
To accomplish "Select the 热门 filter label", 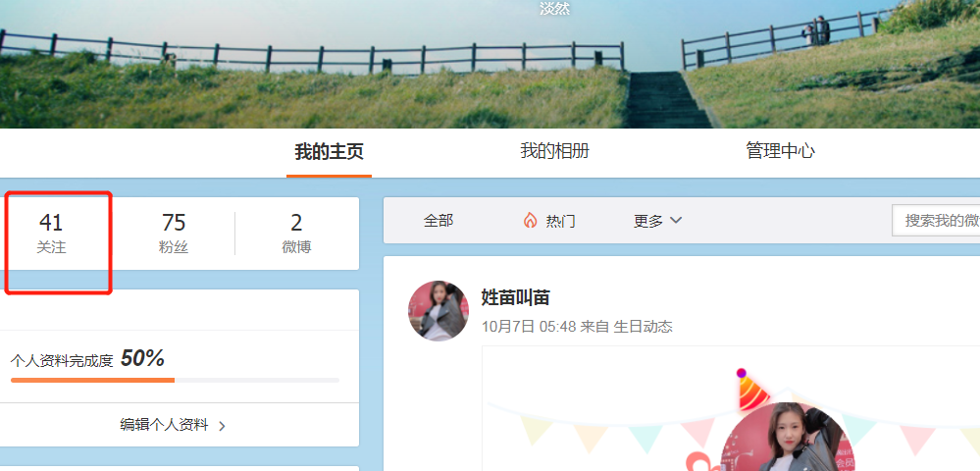I will tap(560, 221).
